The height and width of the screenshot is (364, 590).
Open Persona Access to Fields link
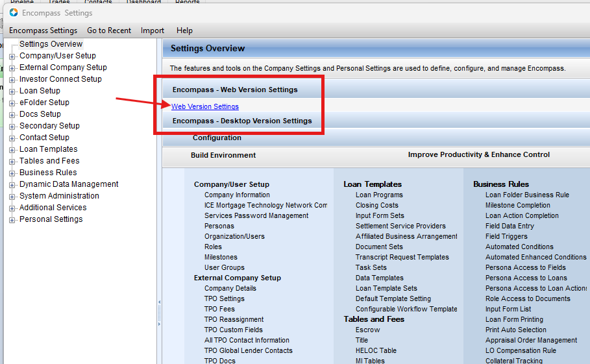[x=526, y=267]
